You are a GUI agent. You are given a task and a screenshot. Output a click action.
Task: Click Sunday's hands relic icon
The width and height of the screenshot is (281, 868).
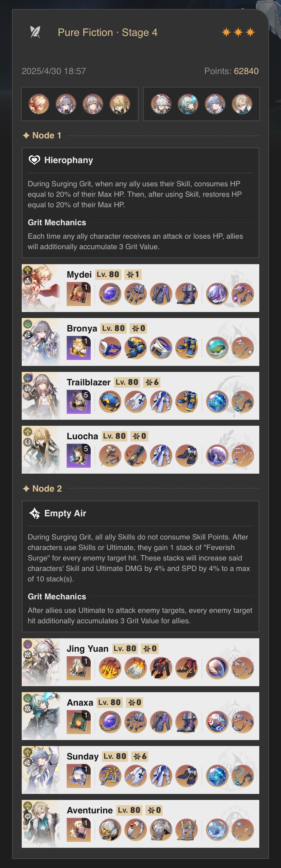pos(136,776)
